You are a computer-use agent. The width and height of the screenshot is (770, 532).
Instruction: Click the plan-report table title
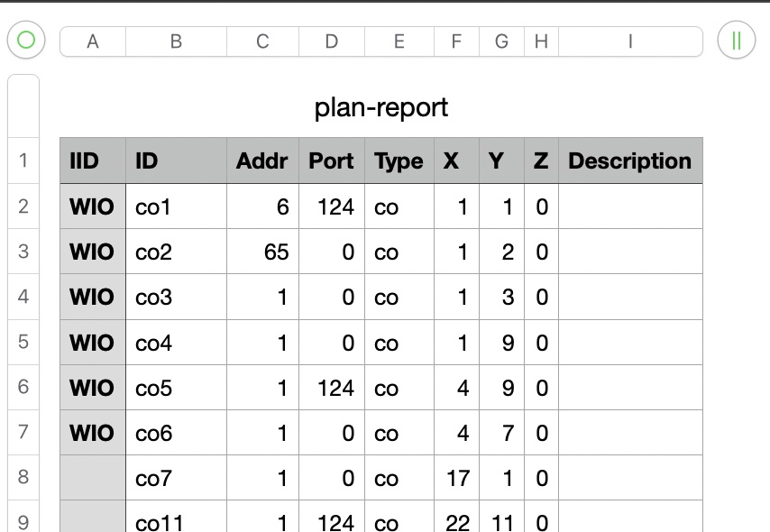[x=380, y=108]
